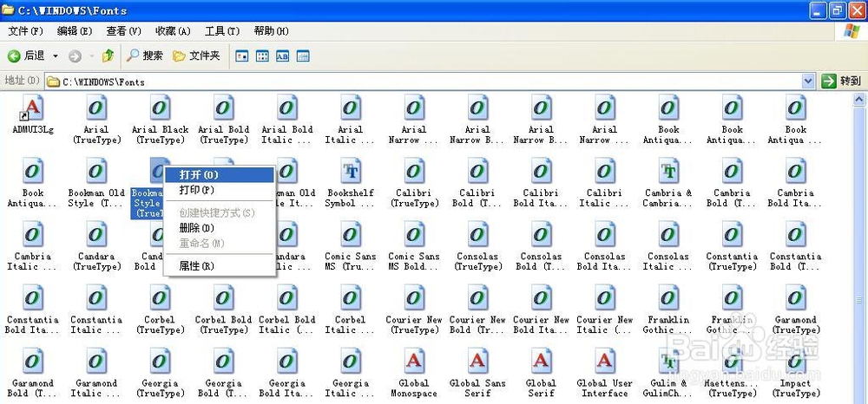Image resolution: width=868 pixels, height=404 pixels.
Task: Choose Properties in the context menu
Action: pos(220,266)
